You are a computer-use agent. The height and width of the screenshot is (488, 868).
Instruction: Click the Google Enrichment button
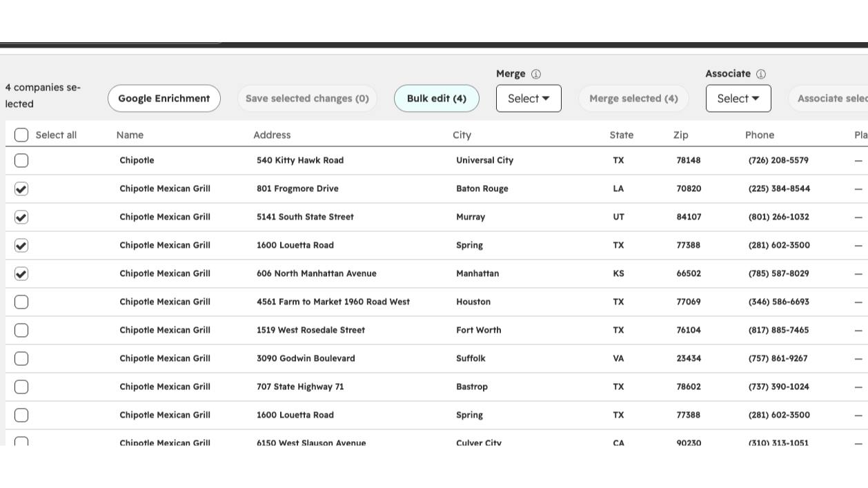pyautogui.click(x=164, y=98)
